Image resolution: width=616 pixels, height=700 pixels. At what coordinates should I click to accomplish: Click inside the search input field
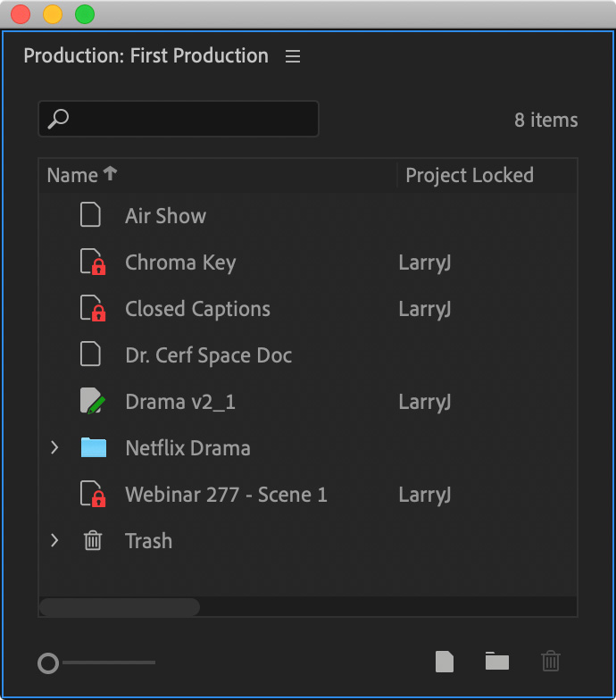click(x=179, y=119)
